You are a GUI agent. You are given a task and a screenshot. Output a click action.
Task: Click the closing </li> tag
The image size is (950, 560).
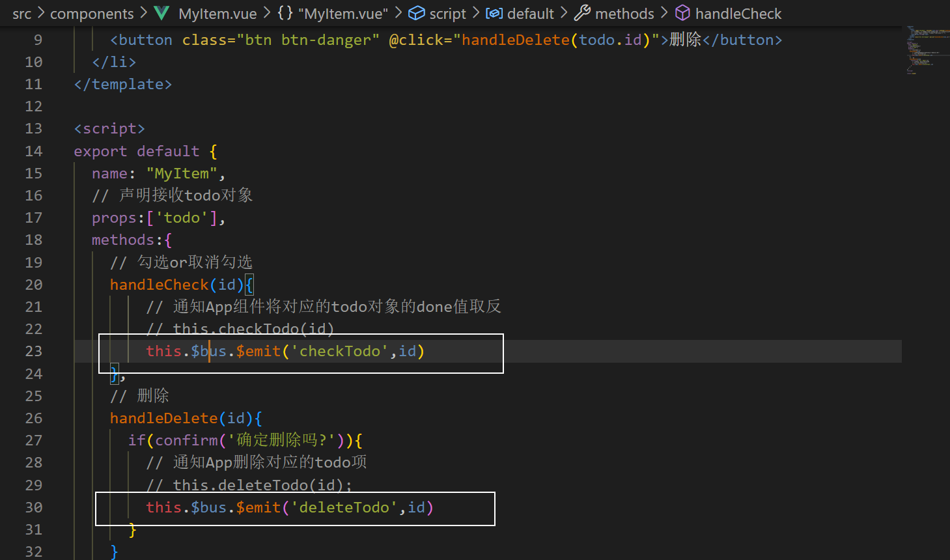[114, 62]
